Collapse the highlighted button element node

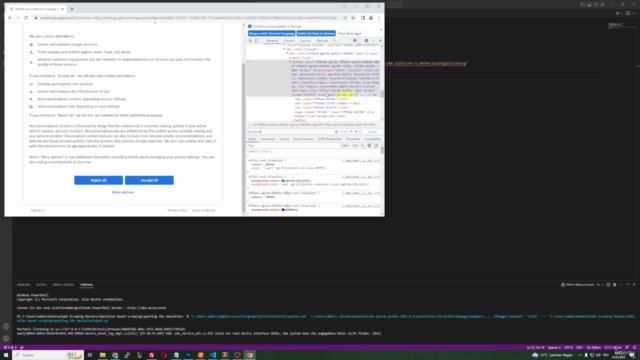tap(290, 62)
